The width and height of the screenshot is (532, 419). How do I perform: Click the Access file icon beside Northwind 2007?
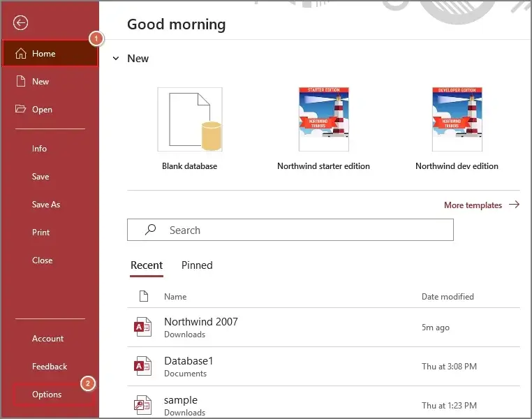point(143,327)
